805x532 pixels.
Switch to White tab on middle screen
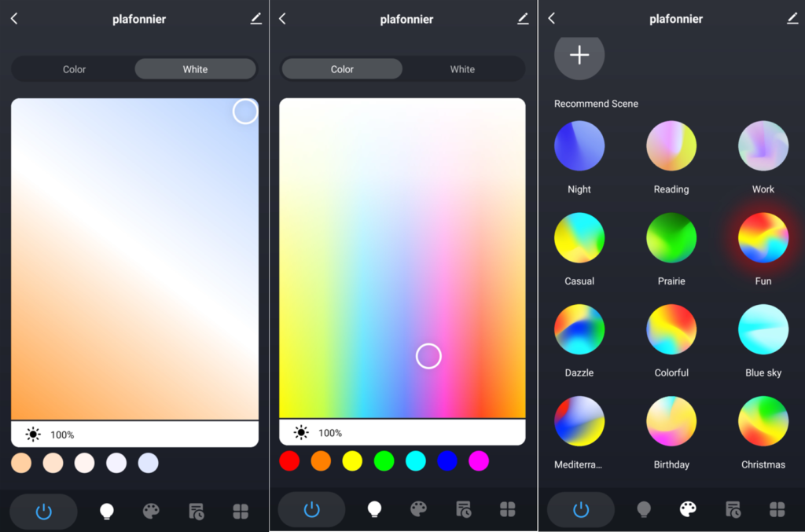462,69
